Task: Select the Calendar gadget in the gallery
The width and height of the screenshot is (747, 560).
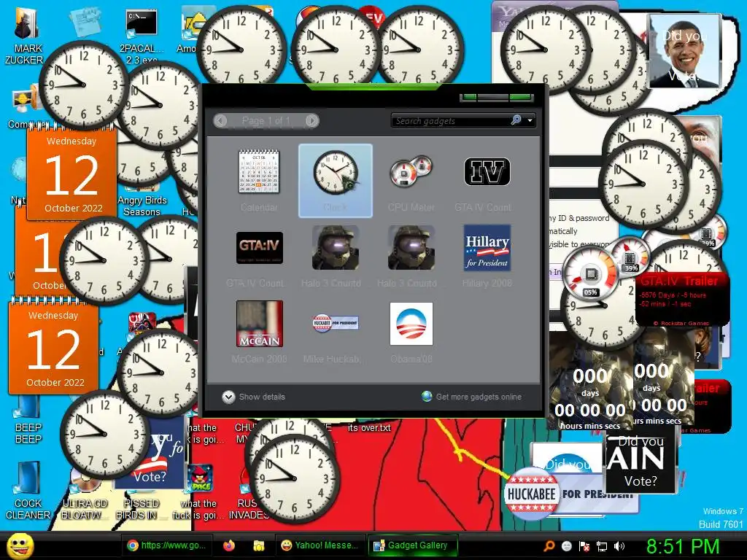Action: [x=259, y=180]
